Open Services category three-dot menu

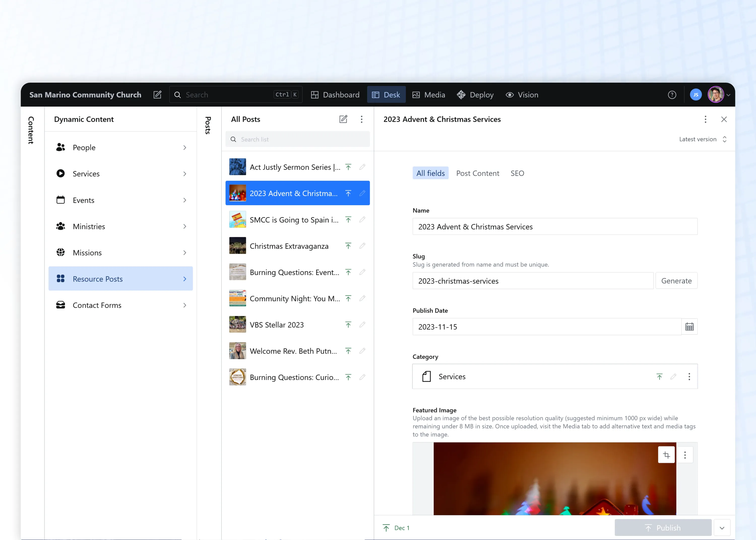coord(689,376)
